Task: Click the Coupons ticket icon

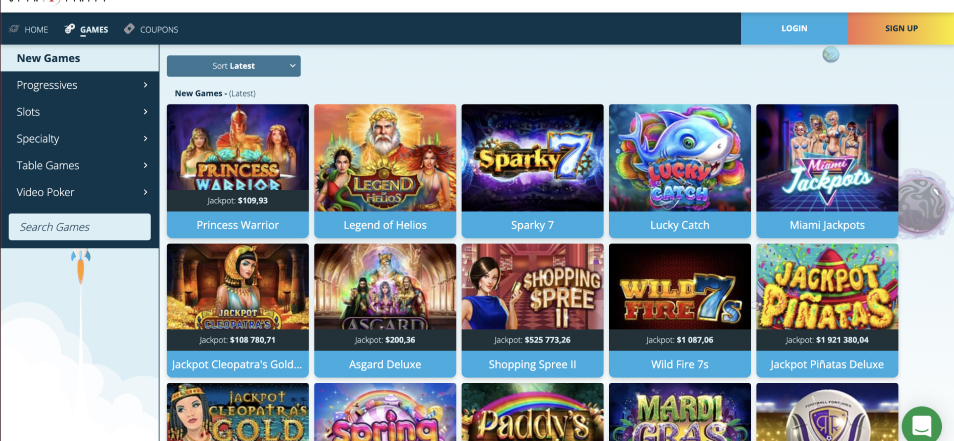Action: tap(129, 29)
